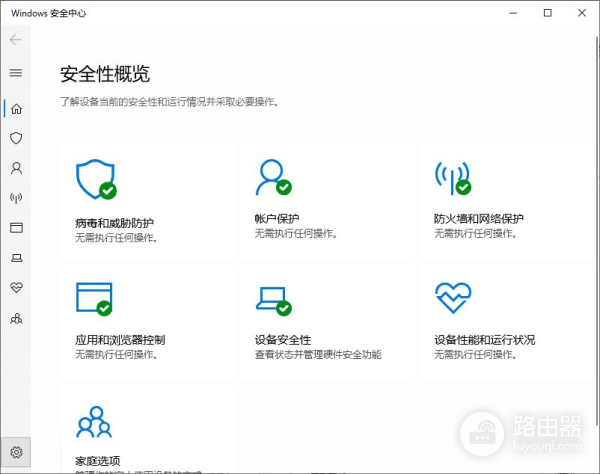Open the family options icon in the sidebar

16,318
